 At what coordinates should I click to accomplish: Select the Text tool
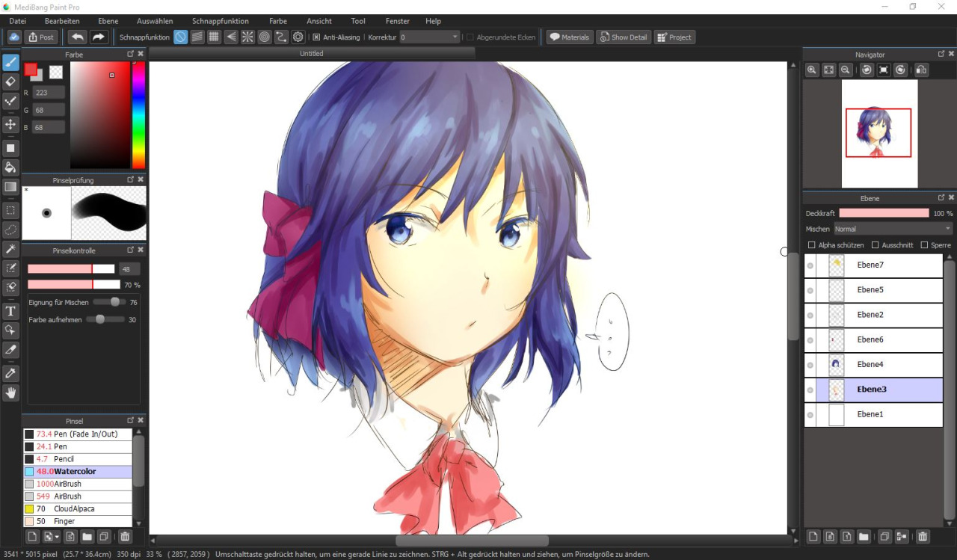10,310
